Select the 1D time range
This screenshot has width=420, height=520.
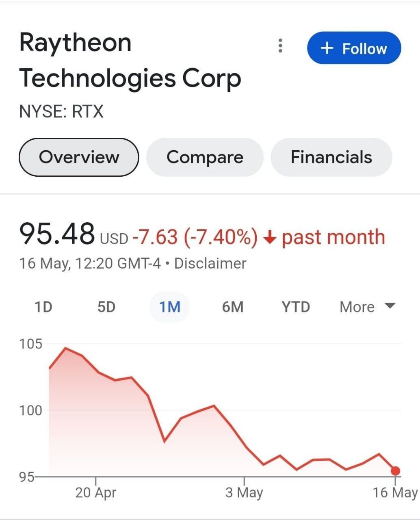(x=43, y=307)
